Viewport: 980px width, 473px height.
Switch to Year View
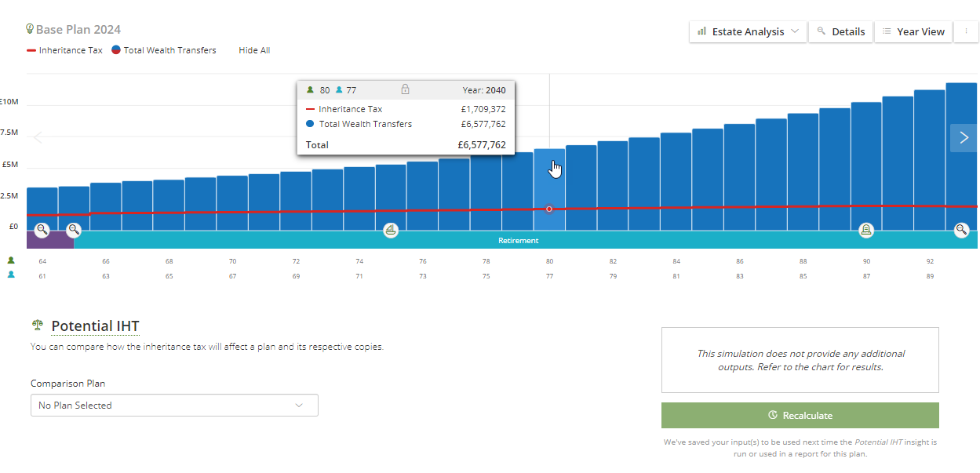click(x=913, y=31)
